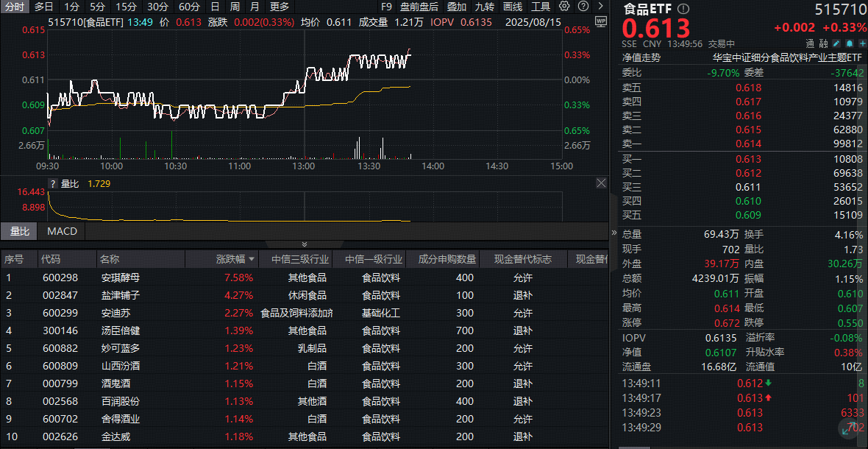This screenshot has height=449, width=868.
Task: Click the 融 margin badge icon
Action: [822, 43]
